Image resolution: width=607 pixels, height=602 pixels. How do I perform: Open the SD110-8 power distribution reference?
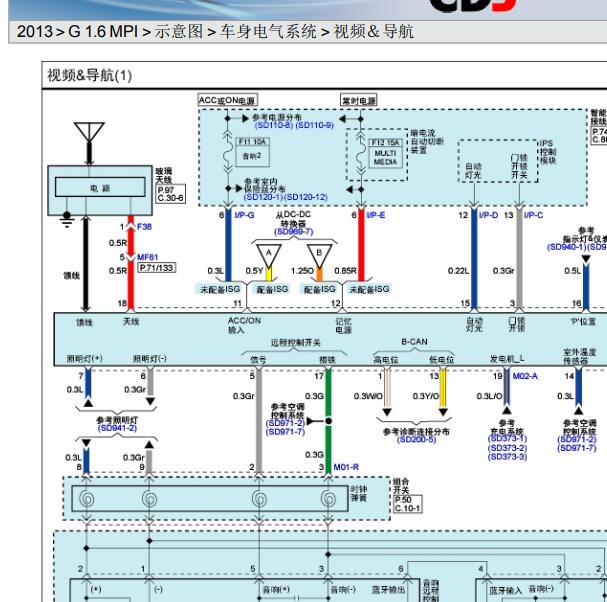click(x=274, y=125)
